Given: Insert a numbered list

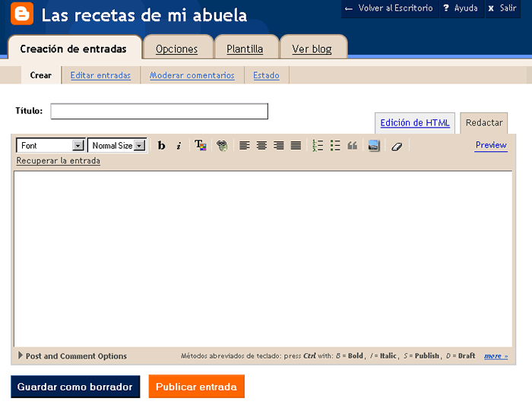Looking at the screenshot, I should tap(318, 145).
